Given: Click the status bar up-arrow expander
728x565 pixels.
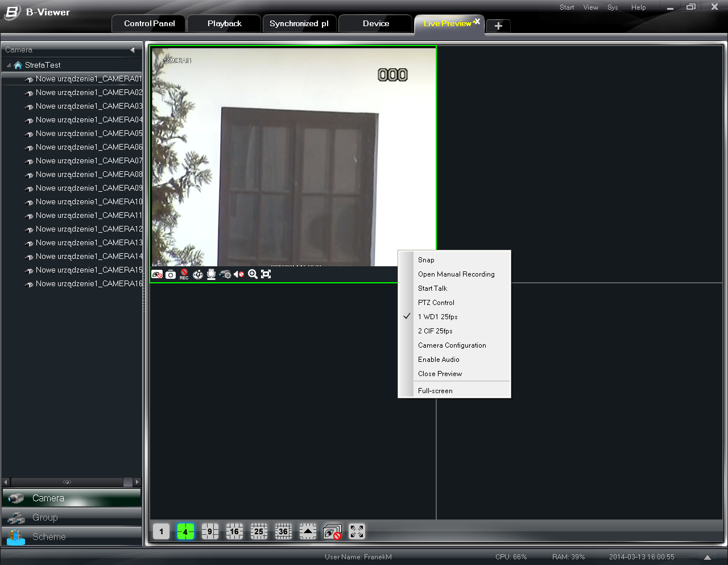Looking at the screenshot, I should pos(708,557).
